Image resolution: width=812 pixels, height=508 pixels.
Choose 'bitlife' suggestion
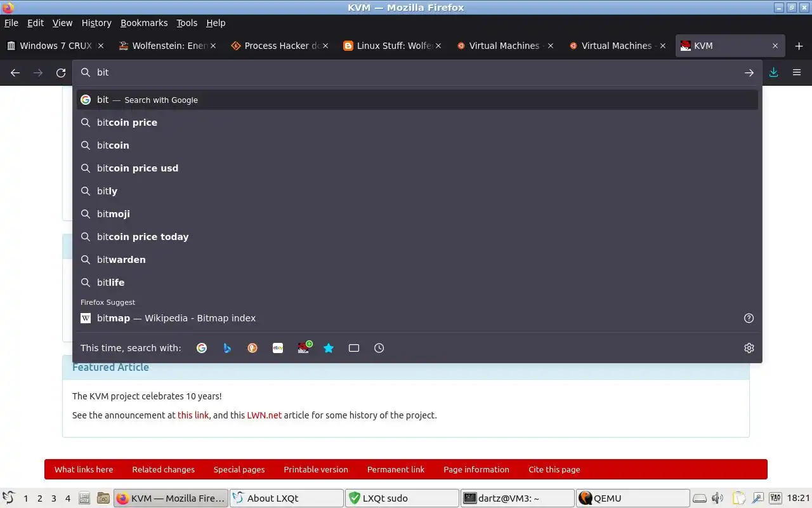417,283
